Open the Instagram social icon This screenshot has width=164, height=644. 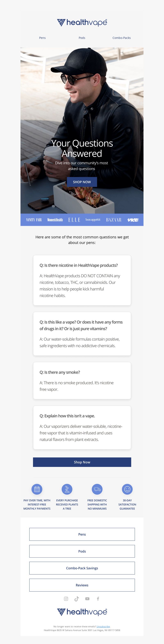click(66, 599)
